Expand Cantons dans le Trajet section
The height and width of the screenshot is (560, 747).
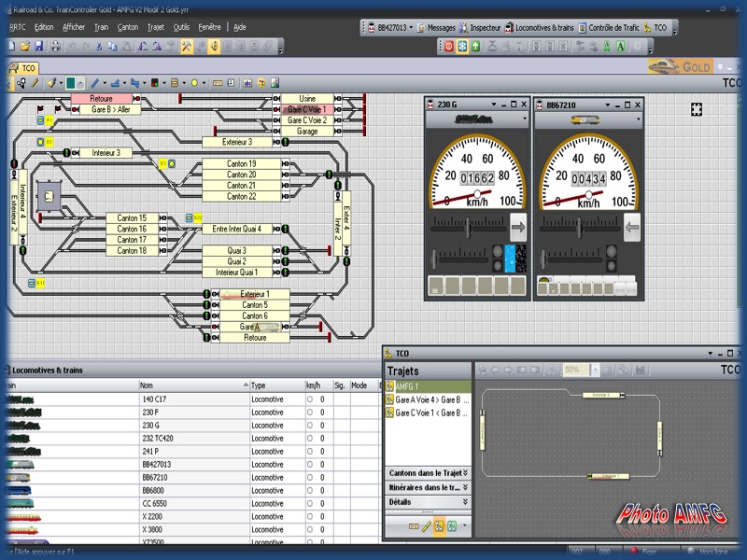465,473
